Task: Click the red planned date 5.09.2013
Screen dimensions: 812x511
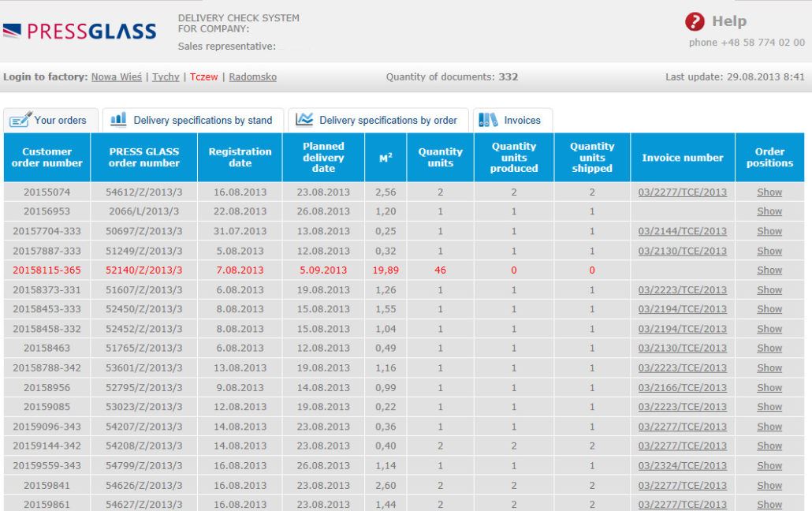Action: (324, 270)
